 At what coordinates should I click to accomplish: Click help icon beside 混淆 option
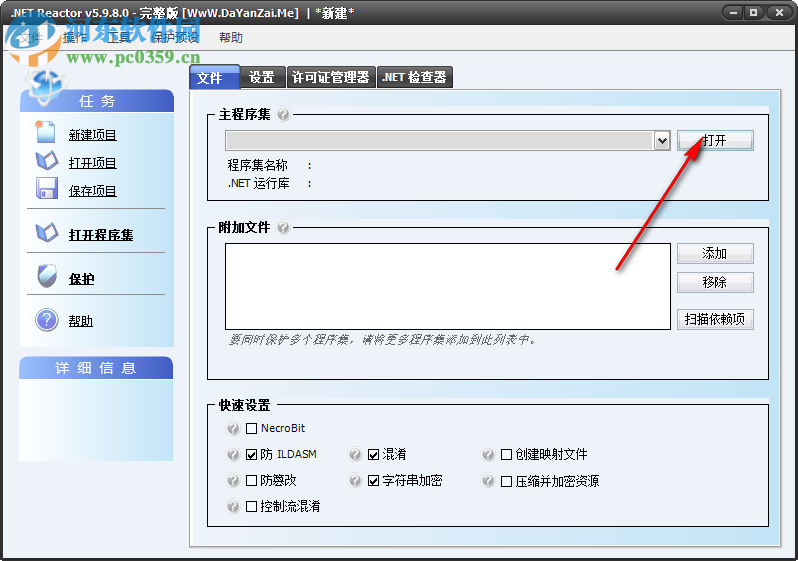pos(355,454)
